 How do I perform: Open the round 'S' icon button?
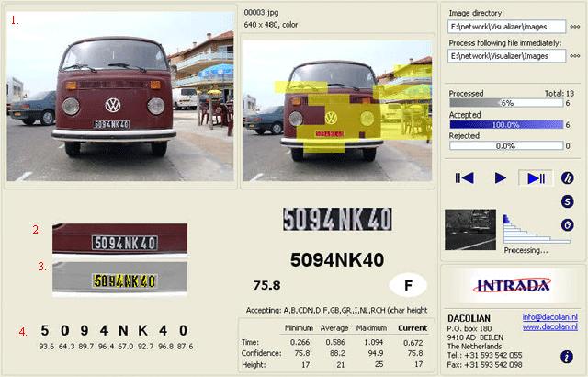[x=568, y=201]
